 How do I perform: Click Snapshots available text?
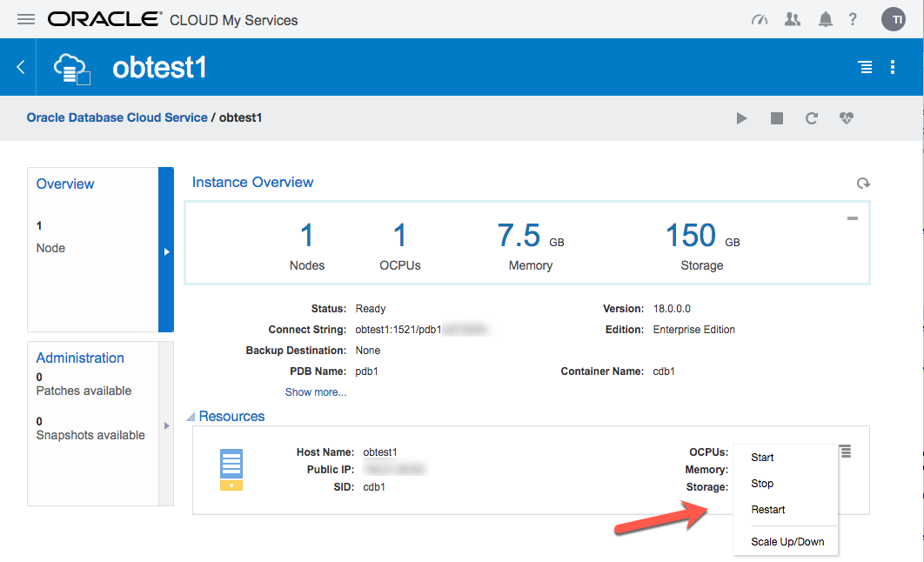[x=90, y=435]
